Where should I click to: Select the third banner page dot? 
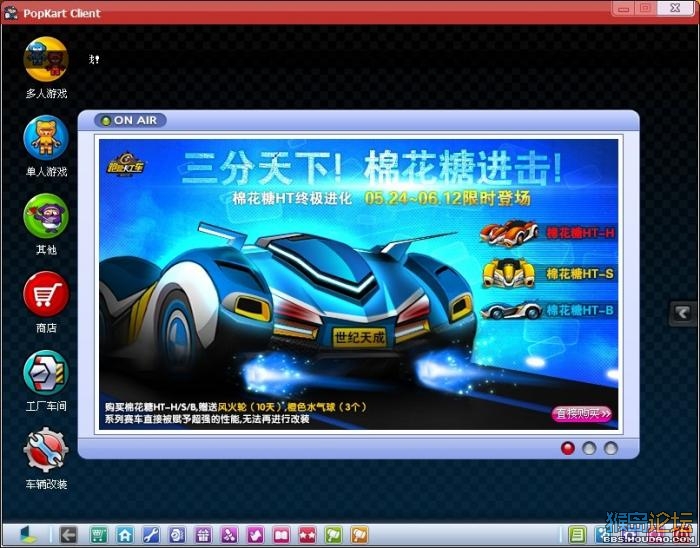point(611,448)
